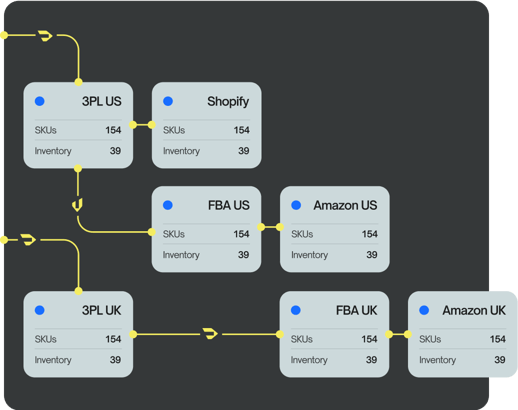This screenshot has width=518, height=410.
Task: Click Inventory value 39 in Amazon UK card
Action: 500,360
